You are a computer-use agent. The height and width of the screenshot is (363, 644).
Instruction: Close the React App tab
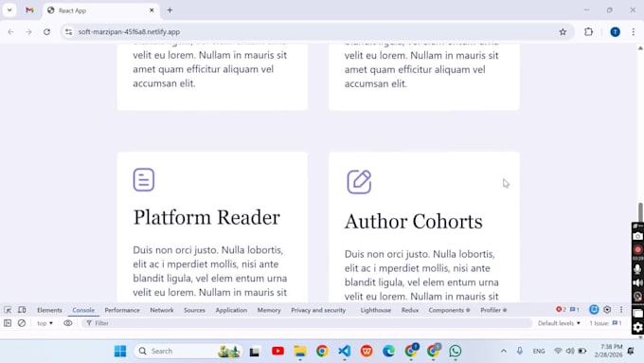(x=152, y=10)
